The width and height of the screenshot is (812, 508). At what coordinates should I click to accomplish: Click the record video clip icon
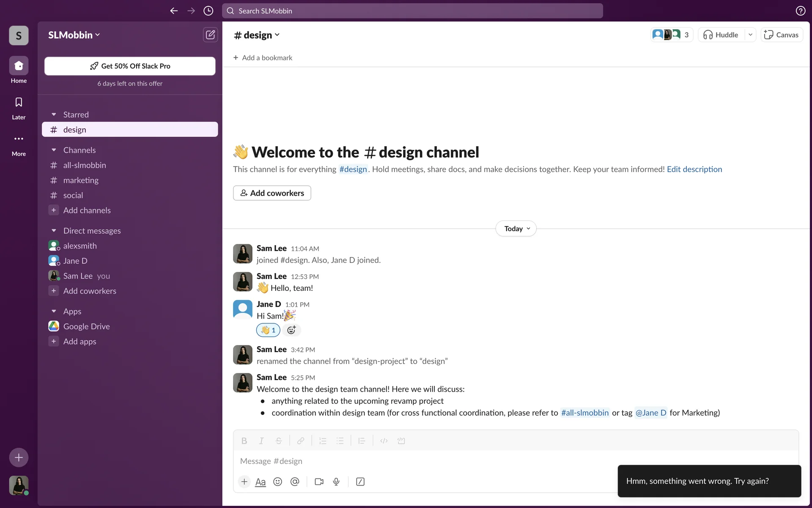319,482
